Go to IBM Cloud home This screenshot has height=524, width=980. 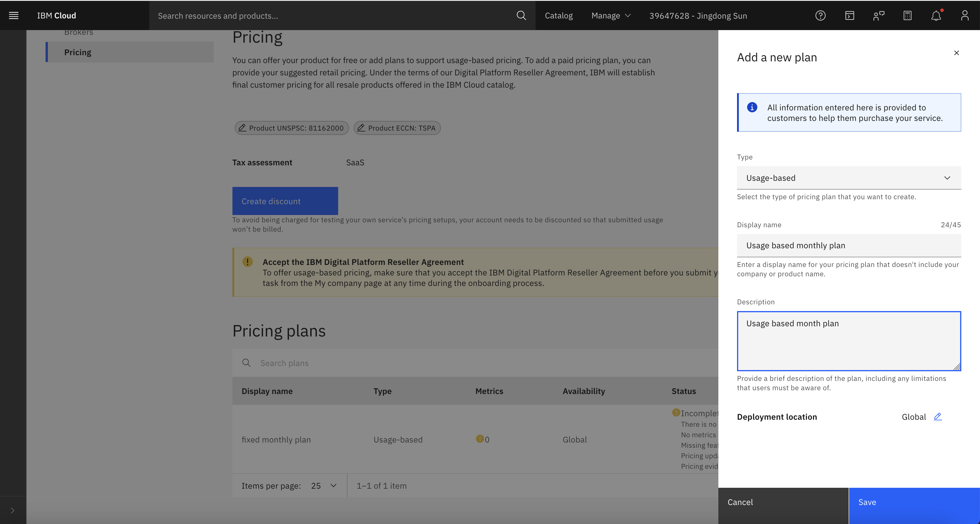(x=57, y=15)
